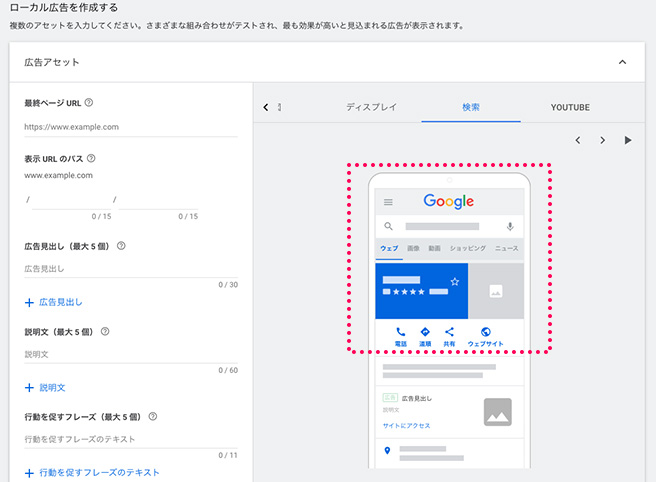This screenshot has width=656, height=482.
Task: Click help icon next to 行動を促すフレーズ label
Action: pos(152,416)
